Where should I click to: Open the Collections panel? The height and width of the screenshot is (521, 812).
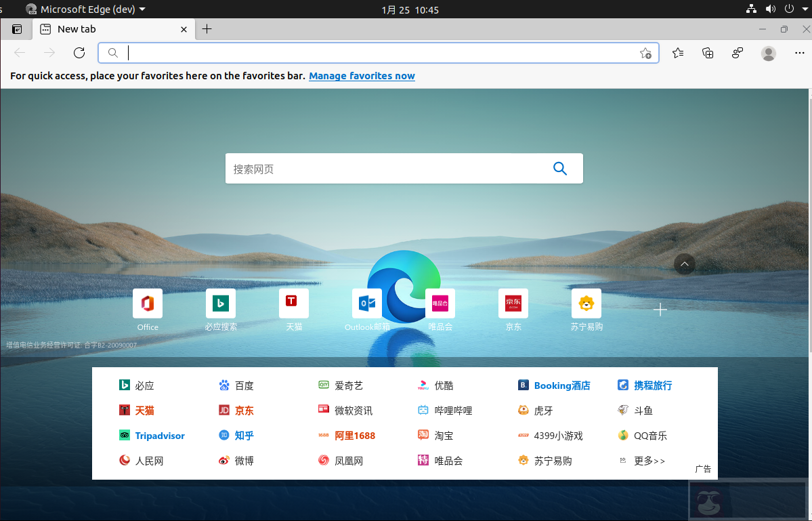pyautogui.click(x=707, y=52)
